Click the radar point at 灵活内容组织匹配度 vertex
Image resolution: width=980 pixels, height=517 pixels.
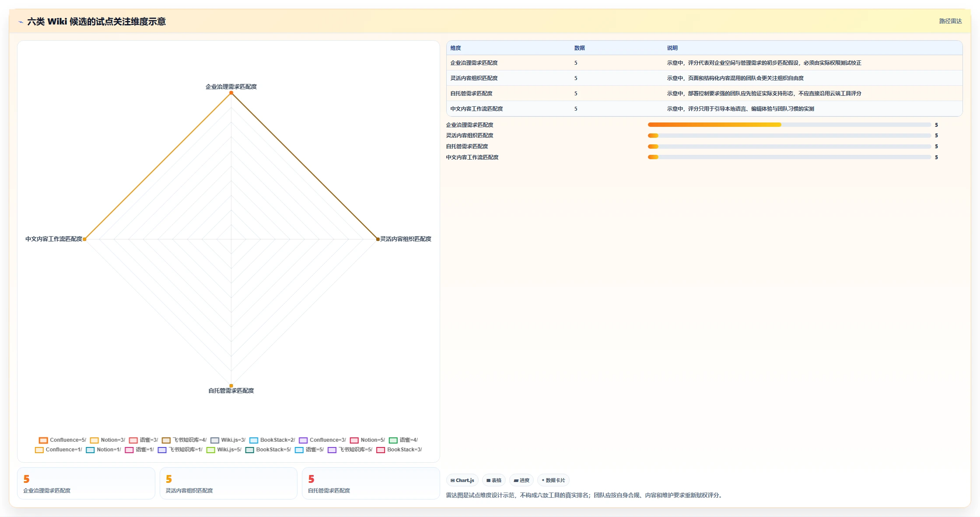378,239
